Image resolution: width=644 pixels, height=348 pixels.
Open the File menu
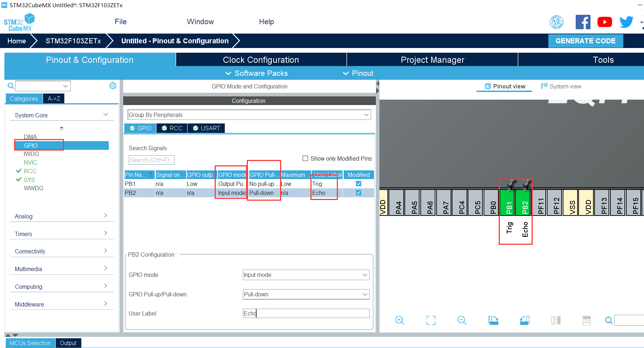(121, 22)
